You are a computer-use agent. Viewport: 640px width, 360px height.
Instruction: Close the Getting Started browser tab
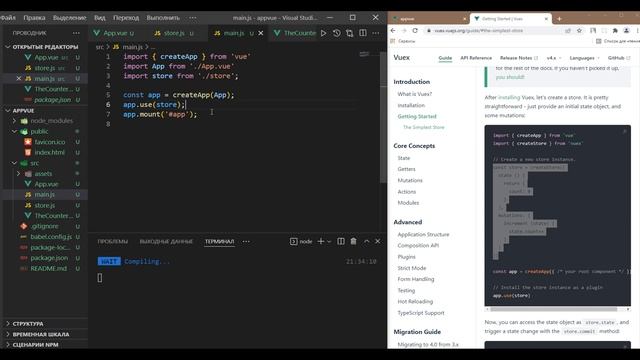point(546,19)
